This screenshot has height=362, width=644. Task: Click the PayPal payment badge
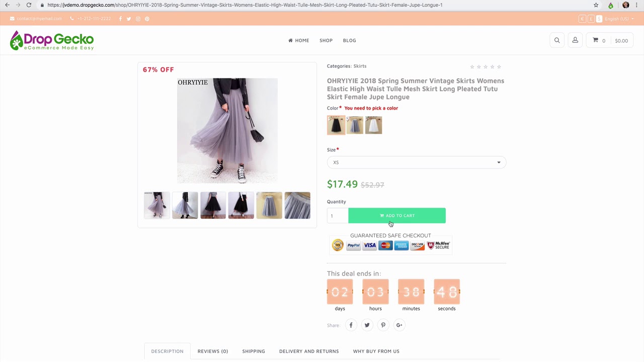point(354,245)
